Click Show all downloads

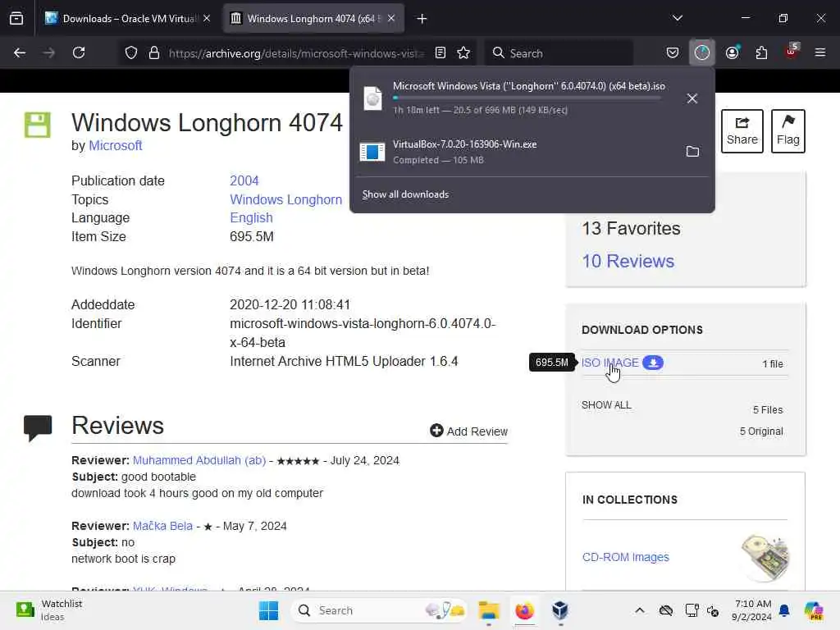tap(405, 194)
